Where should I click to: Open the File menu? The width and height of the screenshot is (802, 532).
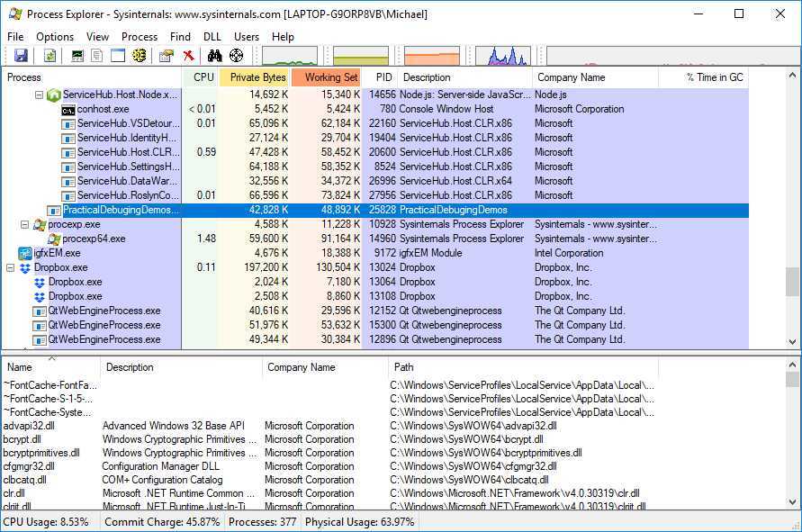(15, 37)
